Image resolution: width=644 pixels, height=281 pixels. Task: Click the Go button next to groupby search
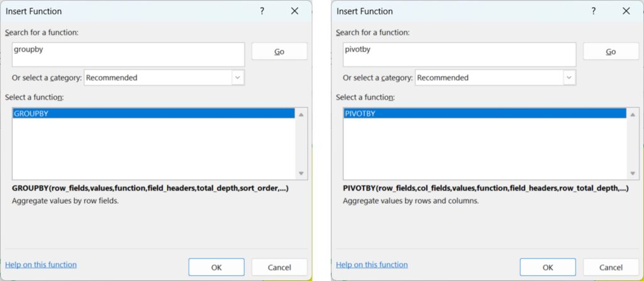[x=279, y=52]
